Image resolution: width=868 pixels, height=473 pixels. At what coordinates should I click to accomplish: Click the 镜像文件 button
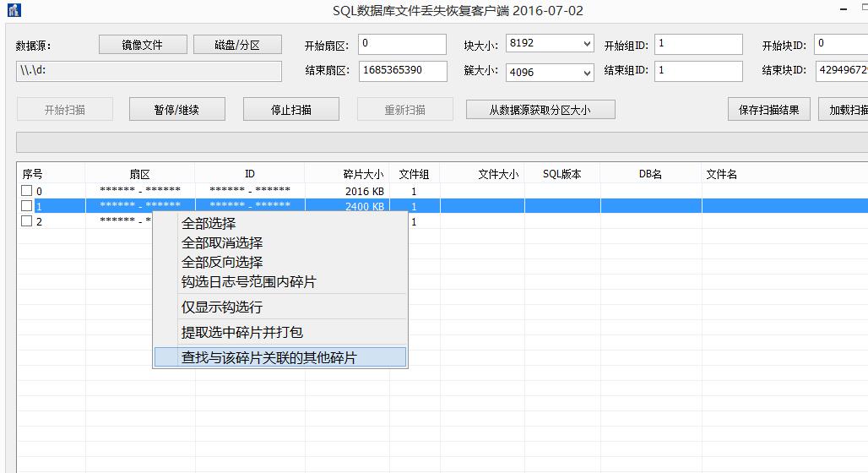point(143,45)
